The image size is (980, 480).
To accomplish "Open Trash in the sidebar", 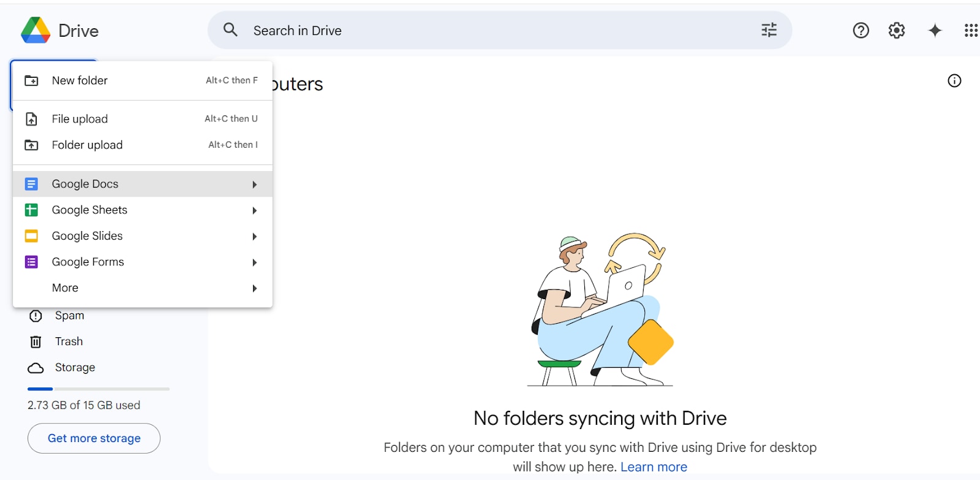I will 69,341.
